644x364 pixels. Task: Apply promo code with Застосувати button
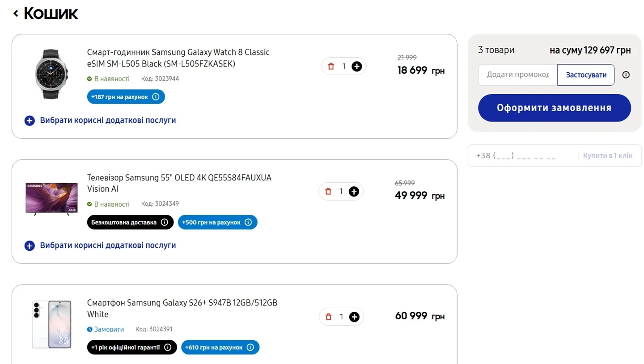click(x=586, y=75)
